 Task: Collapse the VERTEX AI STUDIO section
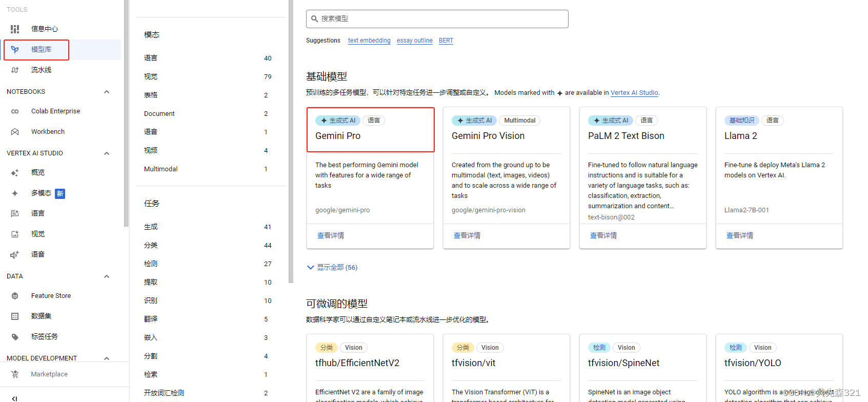(x=107, y=153)
